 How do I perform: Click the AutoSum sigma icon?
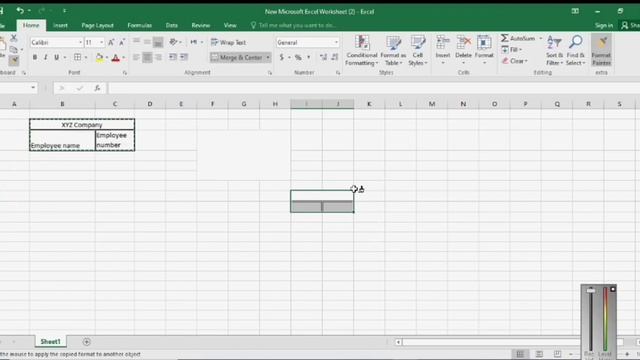click(x=505, y=38)
